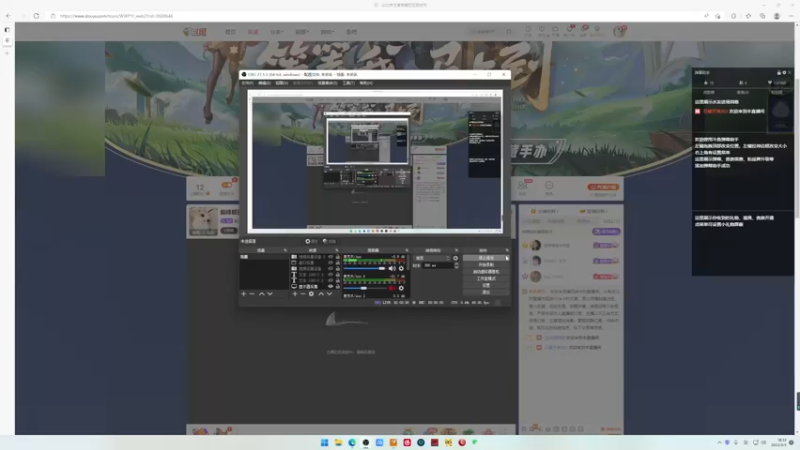Pop out the Audio Mixer dock panel

click(x=407, y=251)
